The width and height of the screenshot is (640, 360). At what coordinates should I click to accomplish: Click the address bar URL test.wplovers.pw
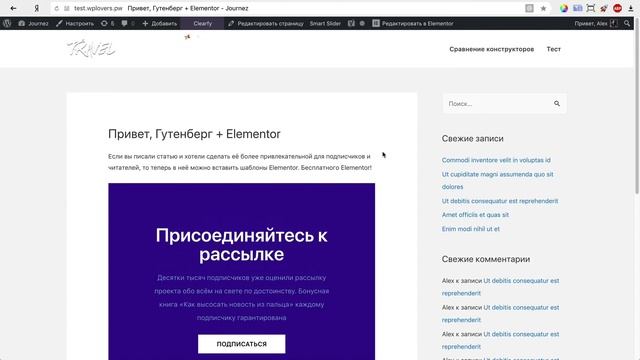coord(98,8)
